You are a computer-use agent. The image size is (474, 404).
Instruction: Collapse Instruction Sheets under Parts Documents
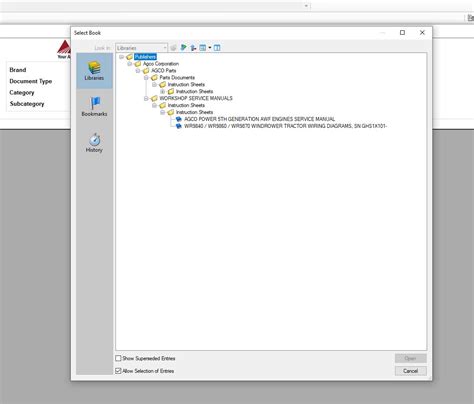tap(154, 84)
